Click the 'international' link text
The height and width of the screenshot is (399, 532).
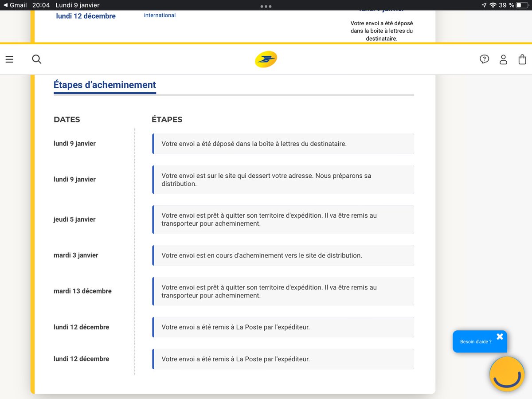click(160, 15)
